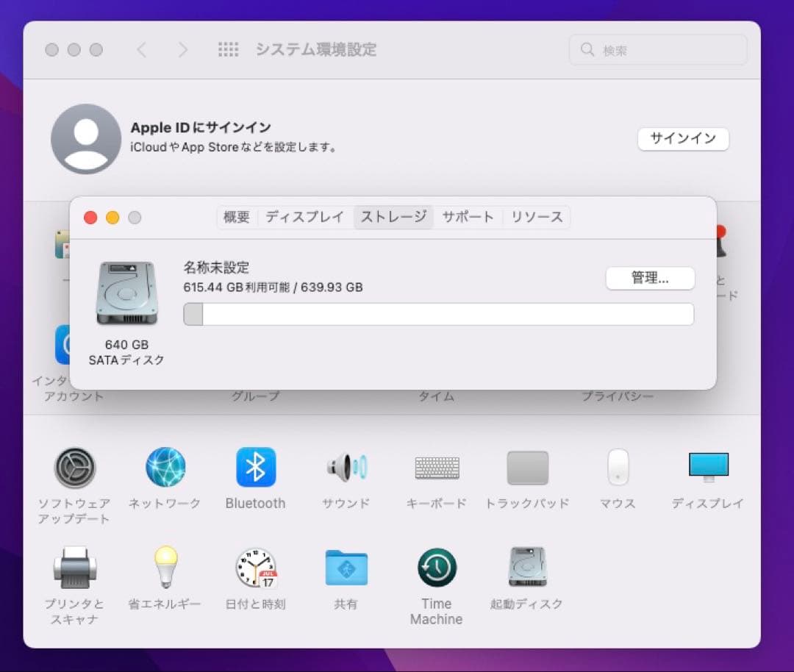The image size is (794, 672).
Task: Click the storage usage bar
Action: click(438, 314)
